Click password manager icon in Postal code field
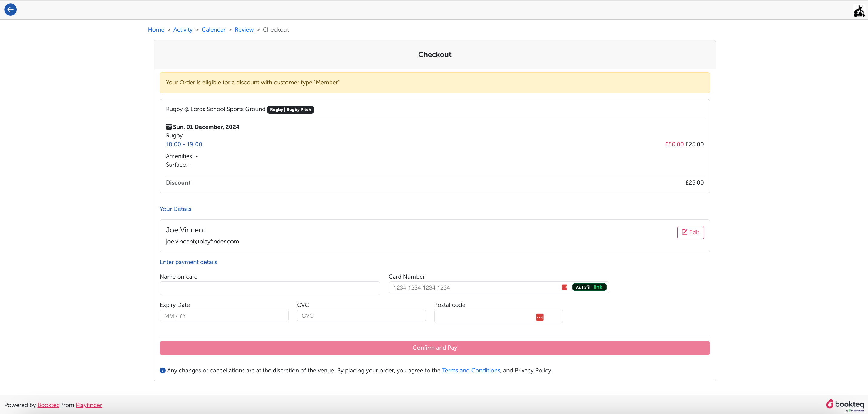Screen dimensions: 868x414 tap(540, 317)
